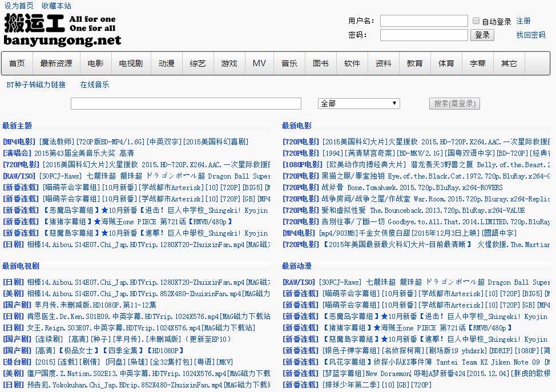
Task: Click the main search input box
Action: click(x=186, y=103)
